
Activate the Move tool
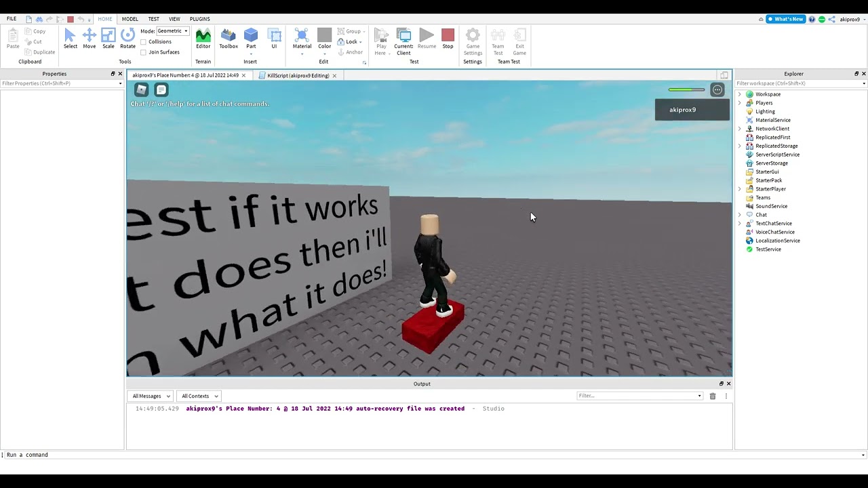pos(89,39)
